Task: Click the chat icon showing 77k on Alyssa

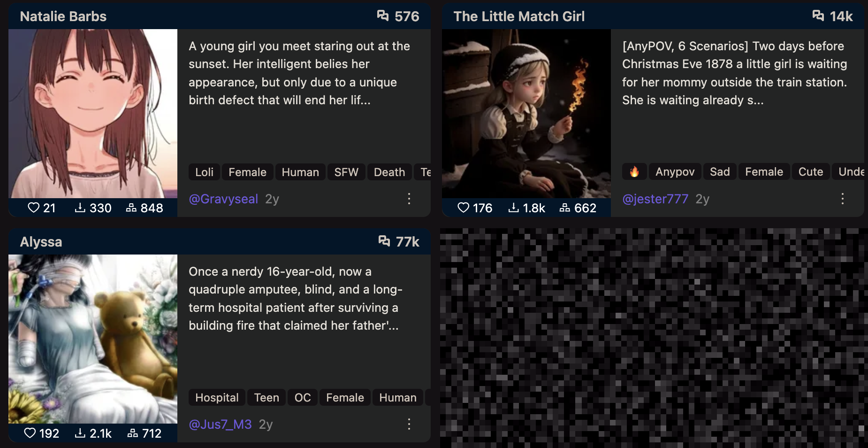Action: (384, 241)
